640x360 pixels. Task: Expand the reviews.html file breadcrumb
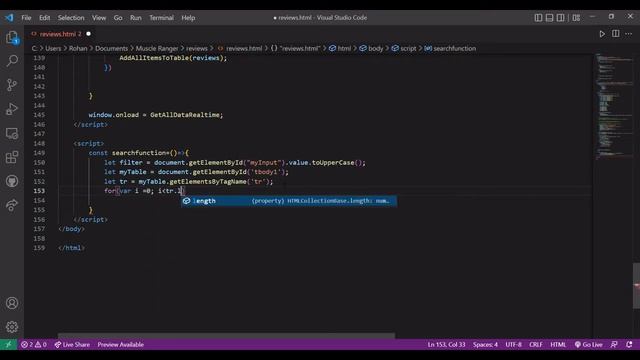point(244,48)
